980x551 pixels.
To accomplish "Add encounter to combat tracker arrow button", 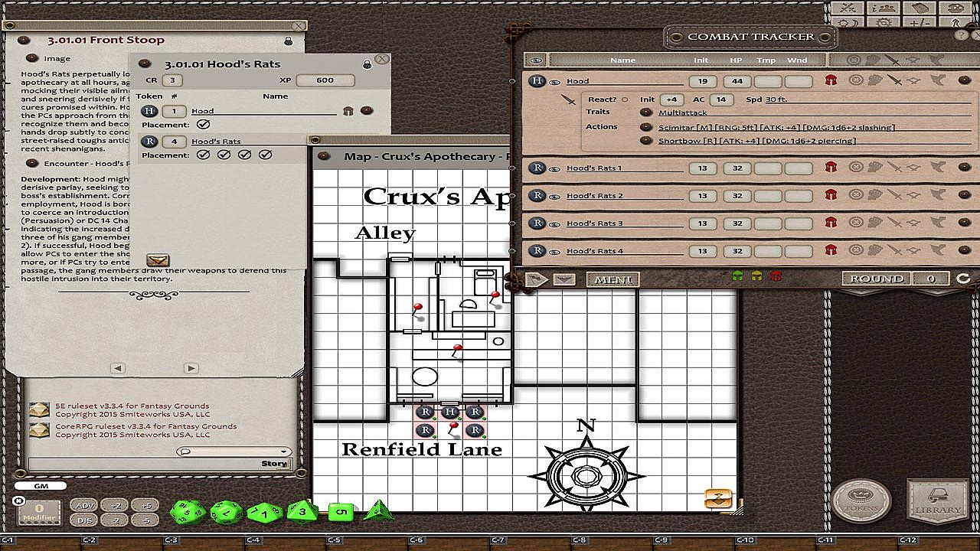I will coord(158,261).
